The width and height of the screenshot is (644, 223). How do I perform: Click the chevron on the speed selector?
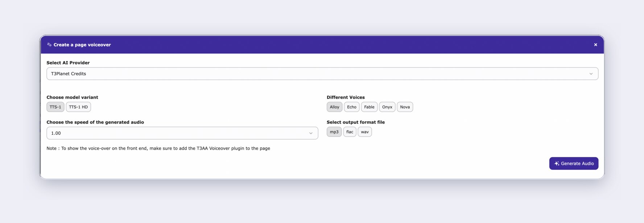click(310, 133)
